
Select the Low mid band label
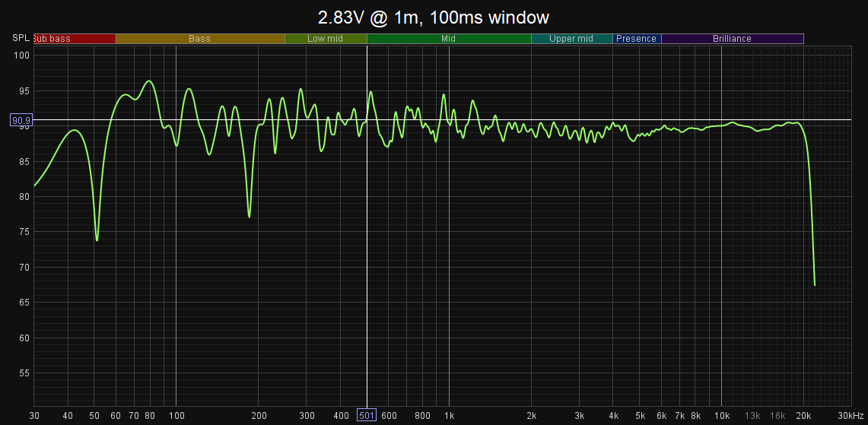326,39
